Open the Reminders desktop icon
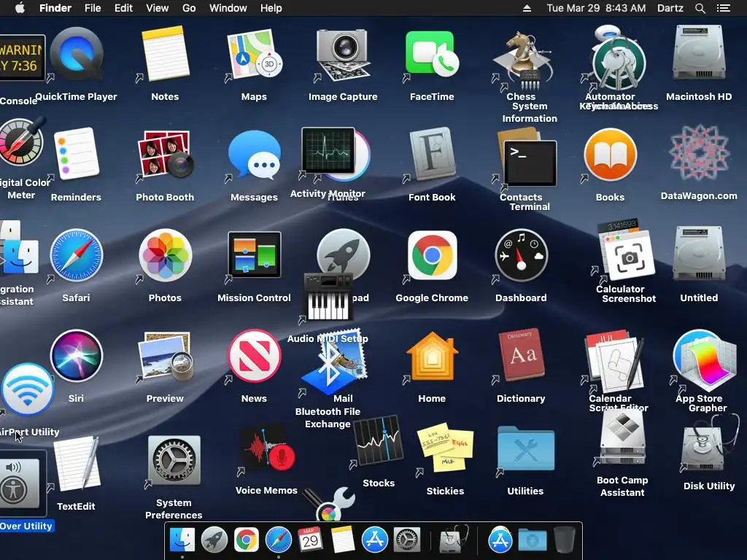Viewport: 747px width, 560px height. tap(76, 154)
